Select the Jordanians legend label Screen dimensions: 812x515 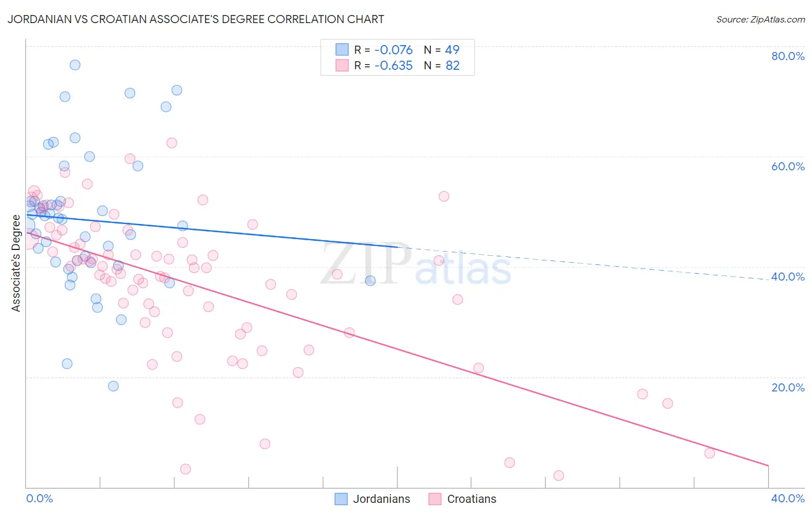[382, 499]
